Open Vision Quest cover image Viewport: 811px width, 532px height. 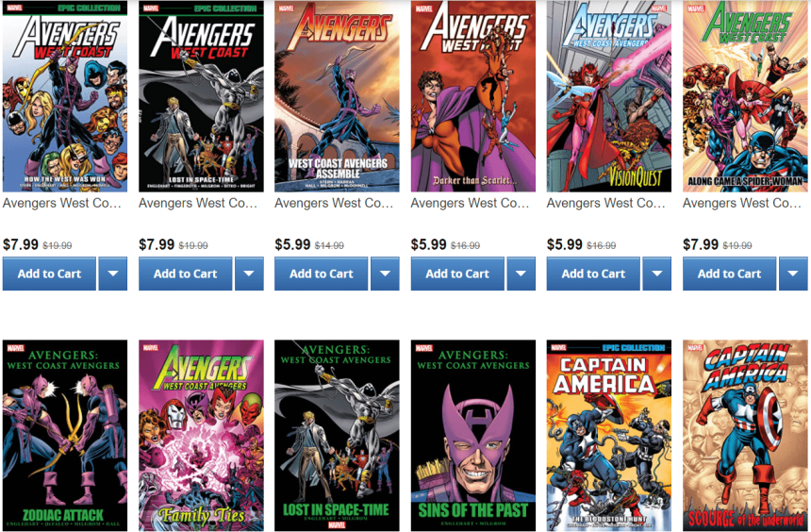point(609,96)
